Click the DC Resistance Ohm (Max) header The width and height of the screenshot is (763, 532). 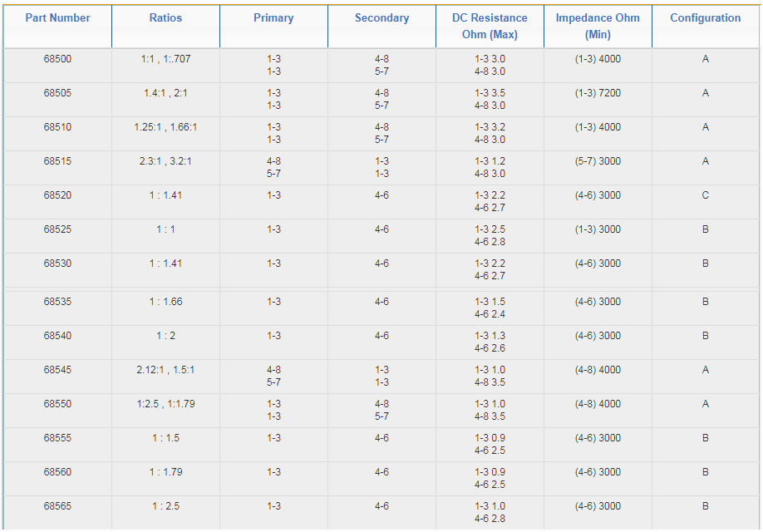tap(490, 26)
